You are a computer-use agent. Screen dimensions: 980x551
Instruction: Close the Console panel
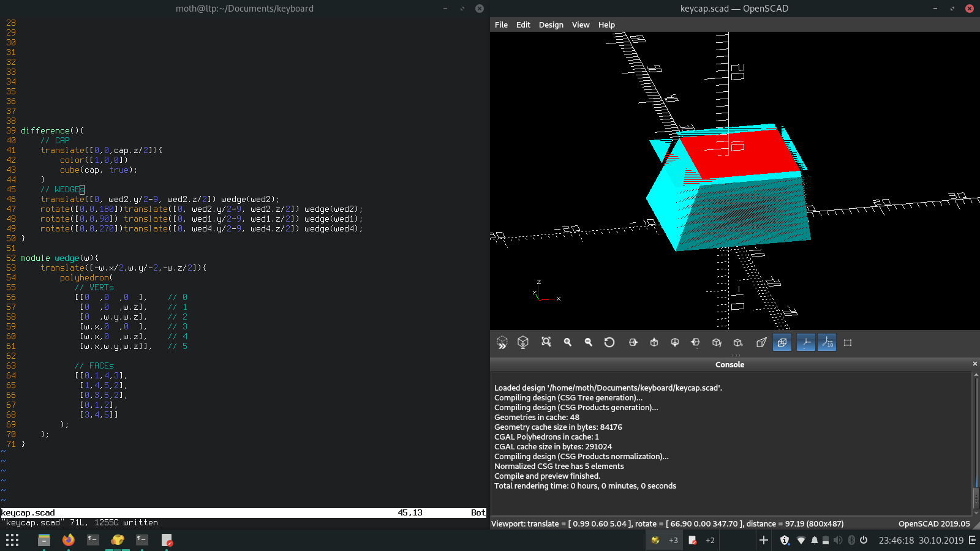pos(975,364)
